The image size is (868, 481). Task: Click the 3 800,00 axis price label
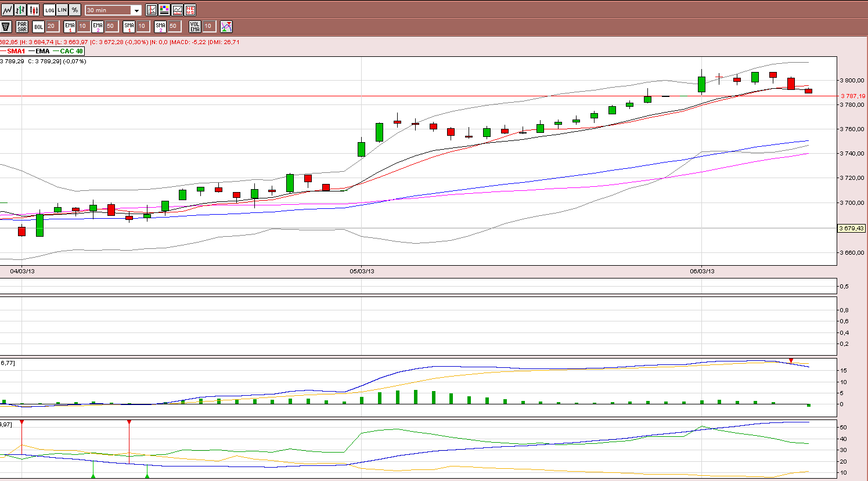pyautogui.click(x=853, y=80)
